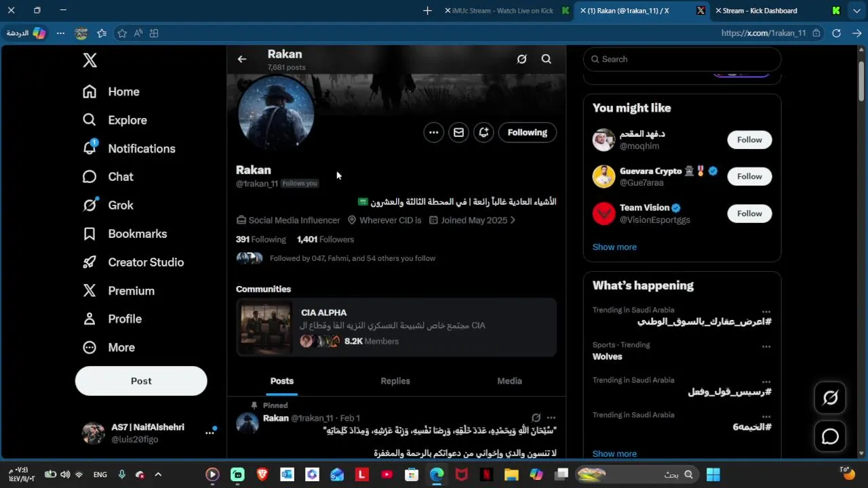The image size is (868, 488).
Task: Search Rakan's posts with the magnifier icon
Action: [546, 59]
